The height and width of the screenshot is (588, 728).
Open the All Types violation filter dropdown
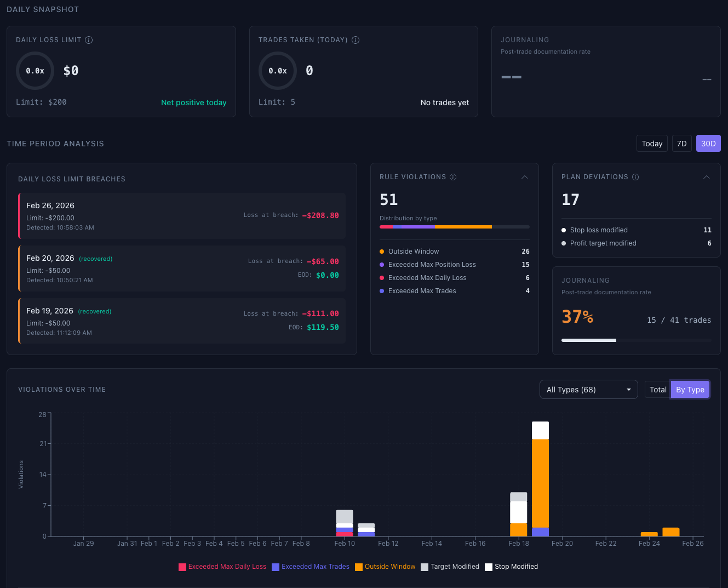pos(588,389)
